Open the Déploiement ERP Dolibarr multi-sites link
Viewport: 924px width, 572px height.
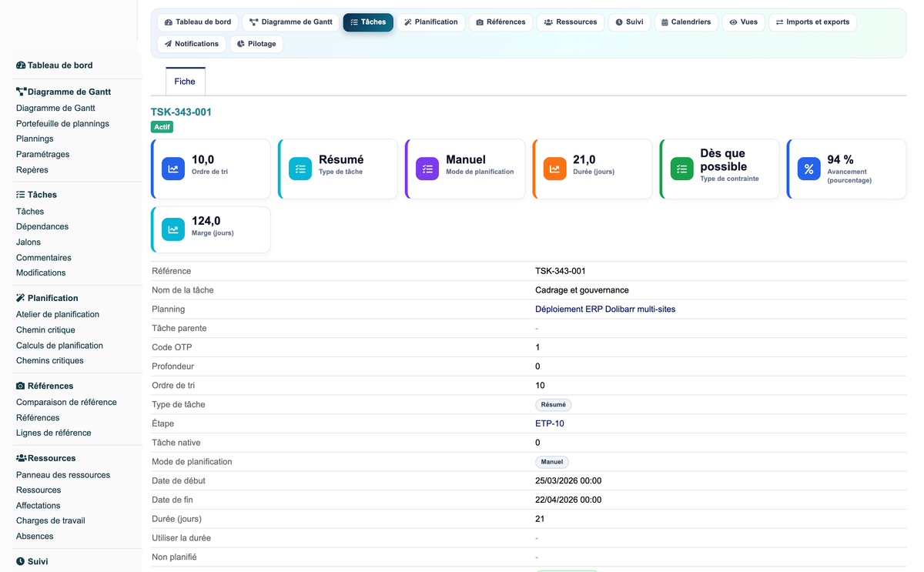pos(605,309)
